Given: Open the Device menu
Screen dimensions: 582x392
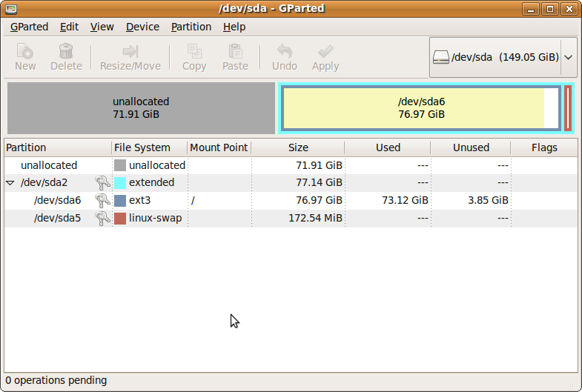Looking at the screenshot, I should [x=142, y=27].
